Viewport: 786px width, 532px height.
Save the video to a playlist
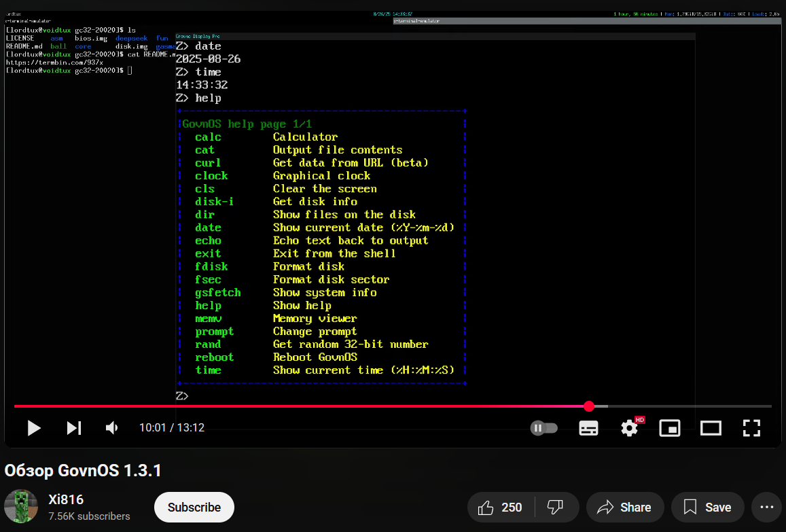708,508
